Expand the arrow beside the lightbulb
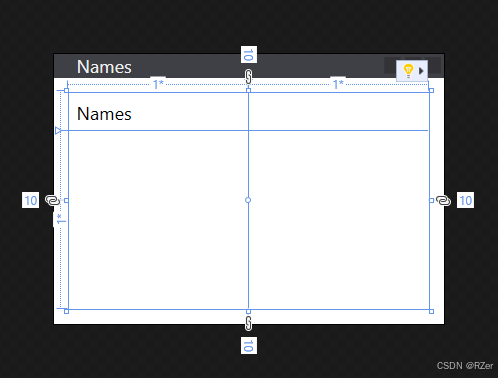498x378 pixels. 421,71
